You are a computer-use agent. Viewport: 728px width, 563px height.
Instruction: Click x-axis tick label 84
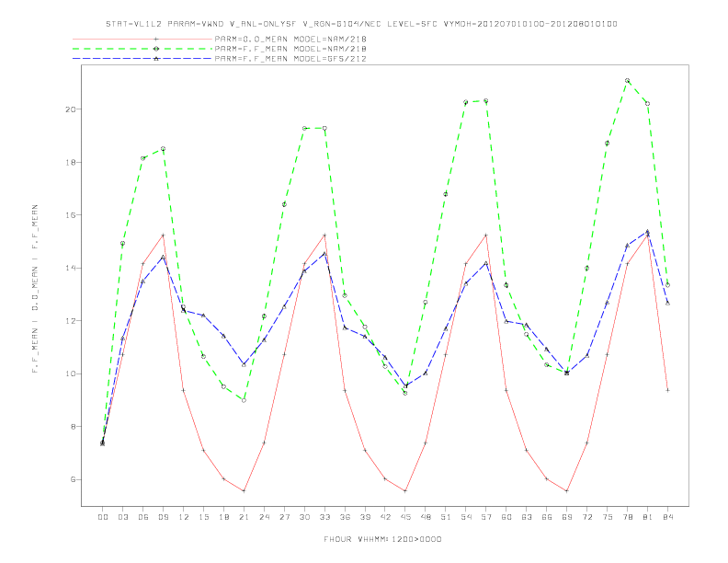pos(668,517)
